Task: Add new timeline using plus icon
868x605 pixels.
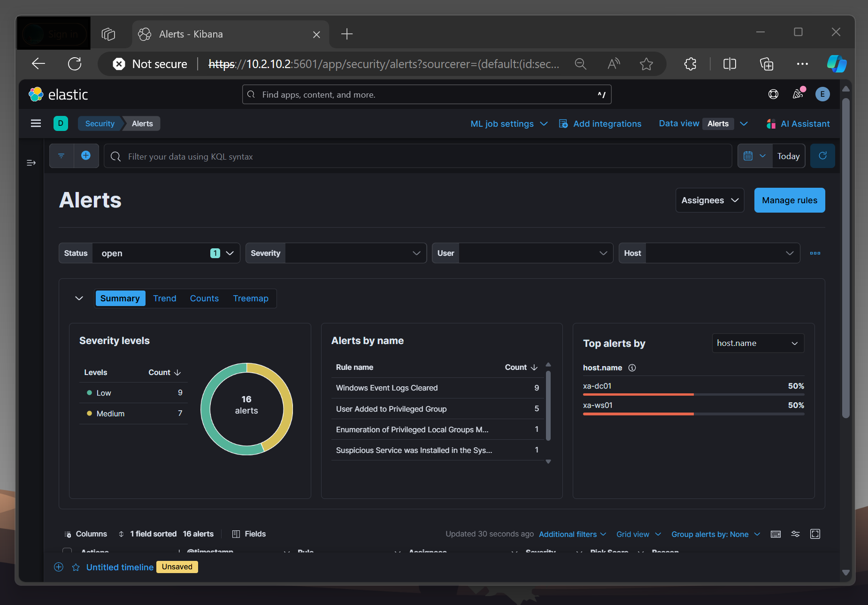Action: 59,567
